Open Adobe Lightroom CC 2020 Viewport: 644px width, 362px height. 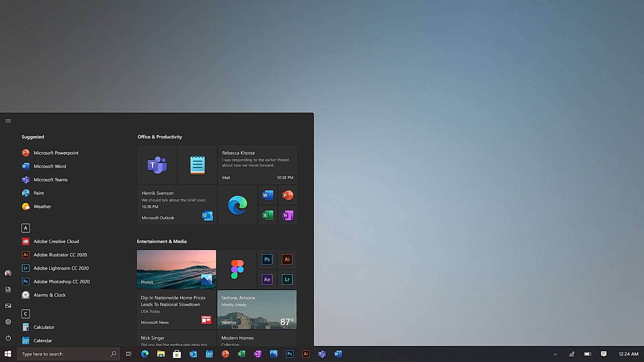point(61,268)
